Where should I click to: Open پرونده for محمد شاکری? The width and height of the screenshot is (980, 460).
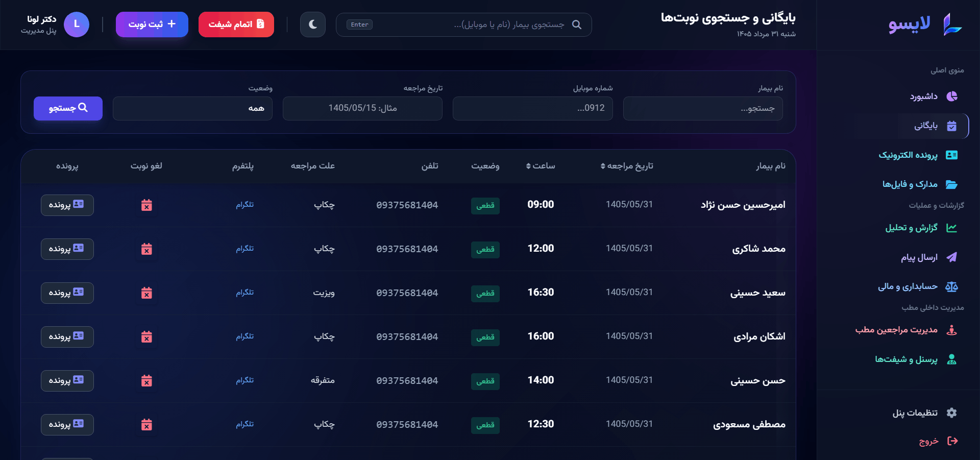coord(67,249)
